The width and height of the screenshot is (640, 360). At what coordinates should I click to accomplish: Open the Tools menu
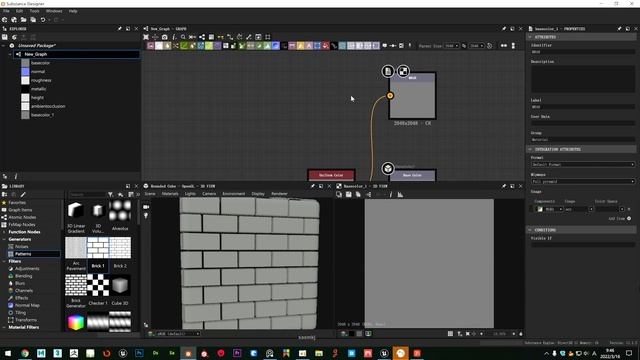pos(34,11)
